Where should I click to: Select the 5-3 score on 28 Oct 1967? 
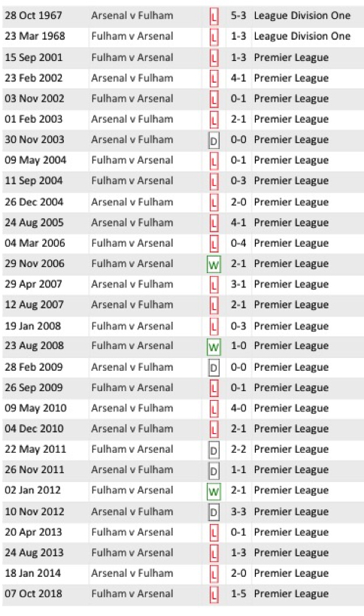[x=238, y=16]
